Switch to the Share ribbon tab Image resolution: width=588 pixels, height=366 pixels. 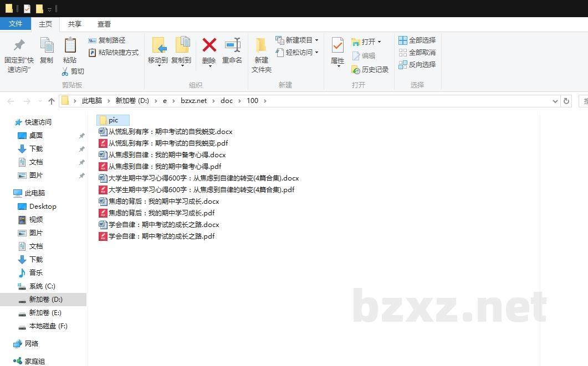point(75,24)
